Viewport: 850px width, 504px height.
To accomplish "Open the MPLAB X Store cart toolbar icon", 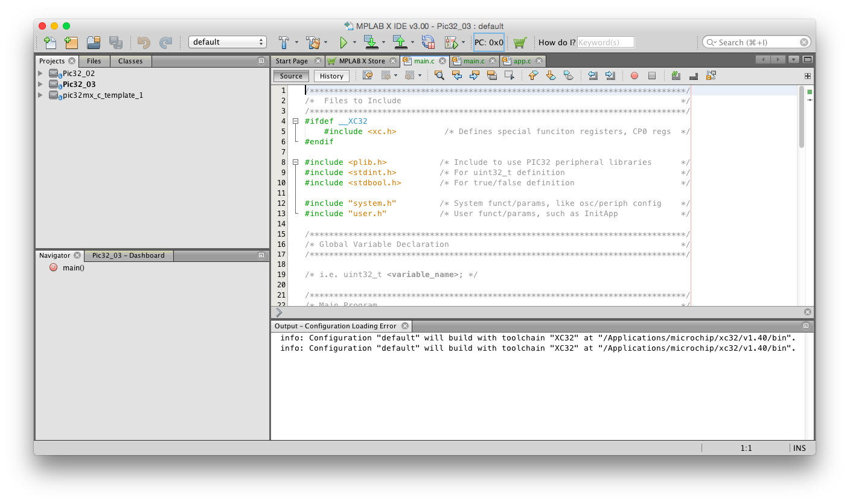I will (520, 42).
